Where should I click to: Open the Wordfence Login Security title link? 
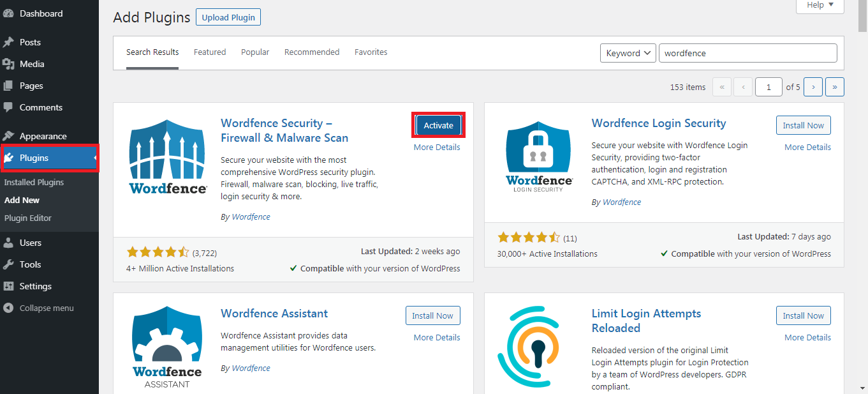click(659, 123)
